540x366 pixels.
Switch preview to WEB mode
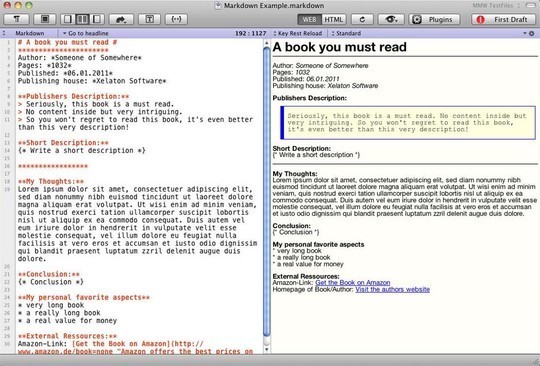point(309,20)
